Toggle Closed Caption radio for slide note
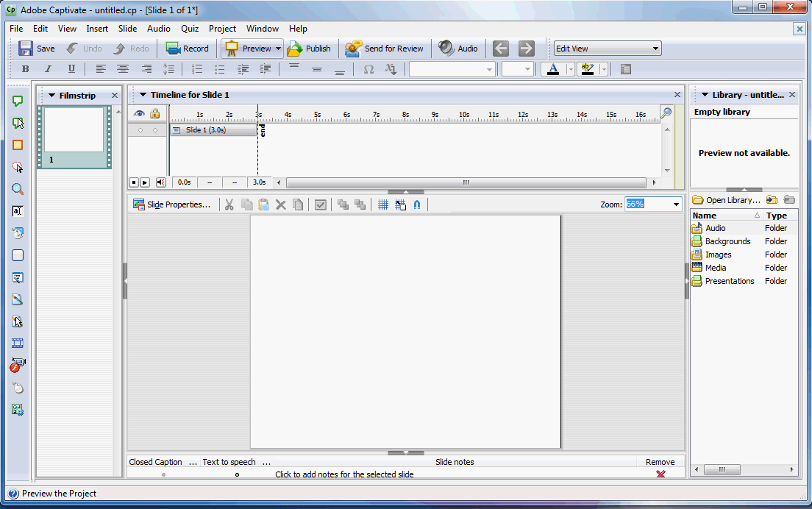 click(163, 474)
